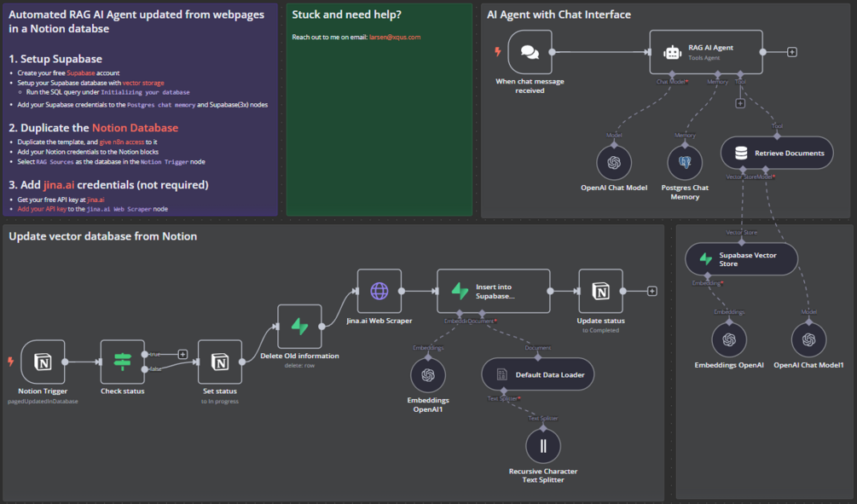Select the Embeddings OpenAI1 node
857x504 pixels.
point(428,375)
